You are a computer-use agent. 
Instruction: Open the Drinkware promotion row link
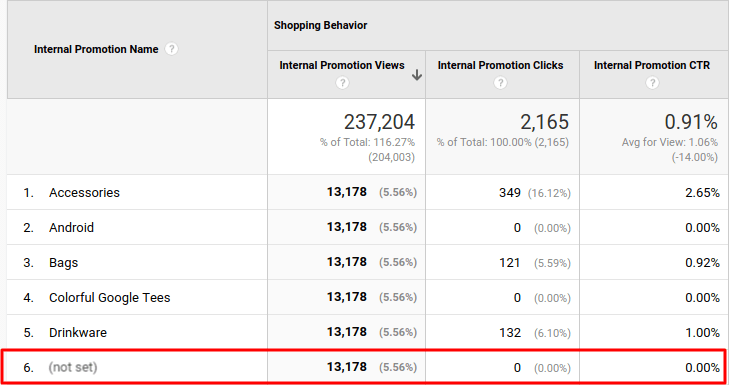78,332
